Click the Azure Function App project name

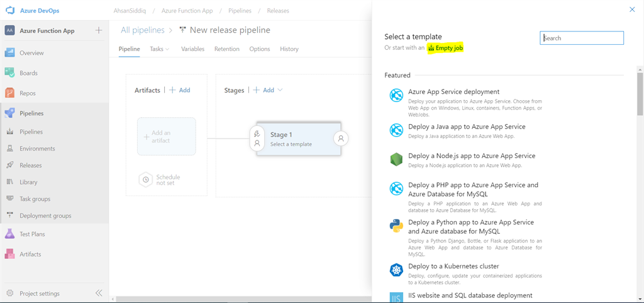click(47, 31)
